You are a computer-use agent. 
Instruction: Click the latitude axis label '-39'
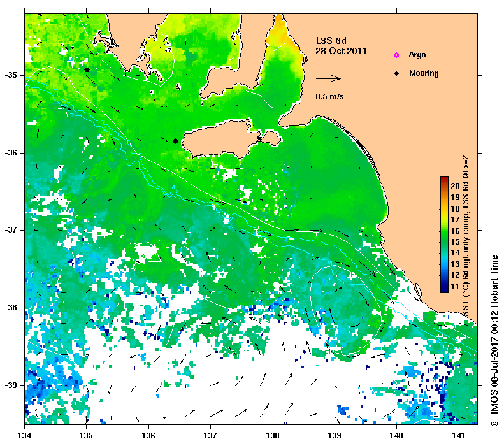pos(11,385)
